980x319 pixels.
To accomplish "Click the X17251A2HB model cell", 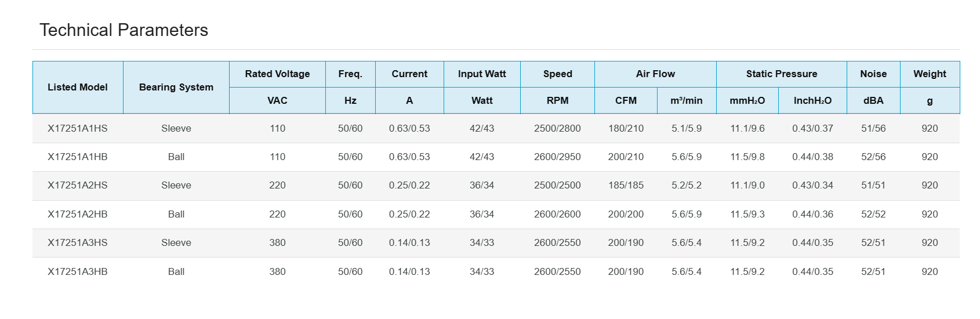I will click(78, 214).
